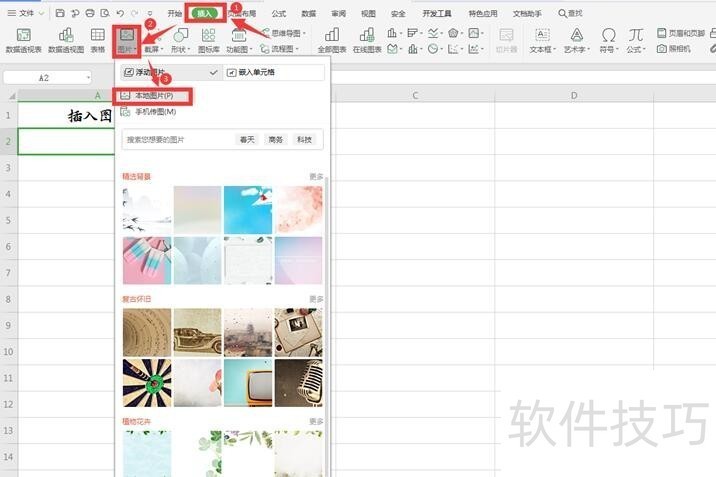Screen dimensions: 716x477
Task: Click the 科技 search suggestion tag
Action: coord(305,139)
